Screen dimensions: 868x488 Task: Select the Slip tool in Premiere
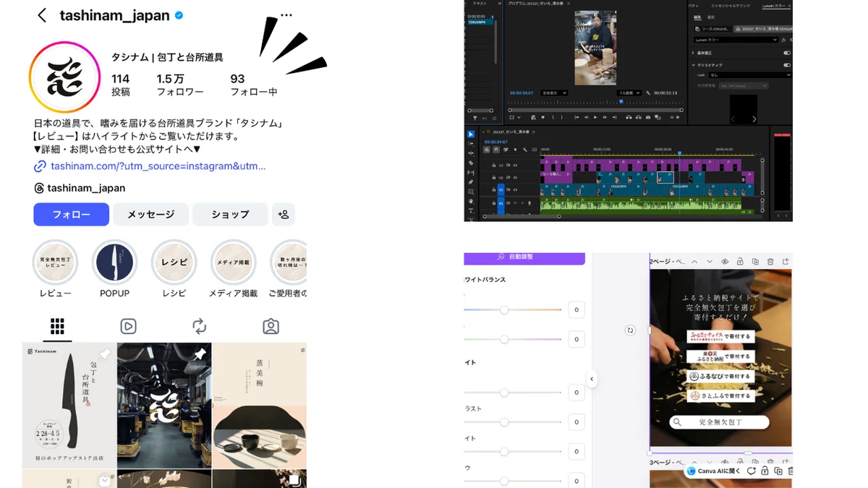471,172
